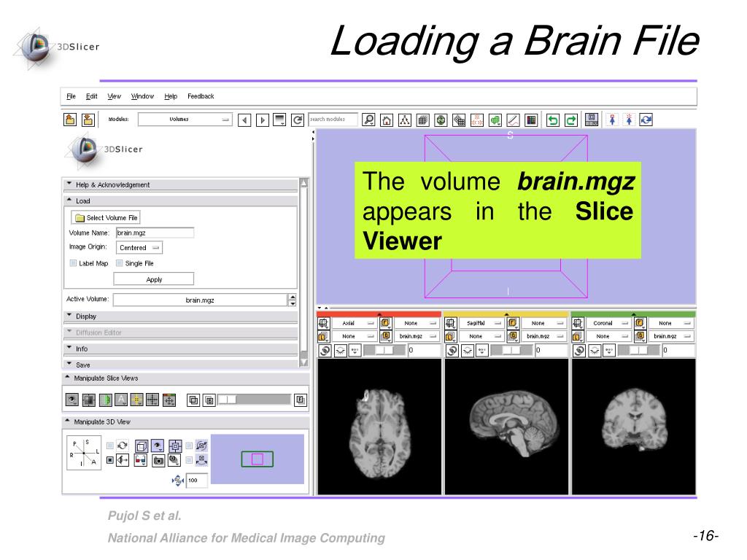This screenshot has width=747, height=560.
Task: Open the Window menu
Action: (142, 96)
